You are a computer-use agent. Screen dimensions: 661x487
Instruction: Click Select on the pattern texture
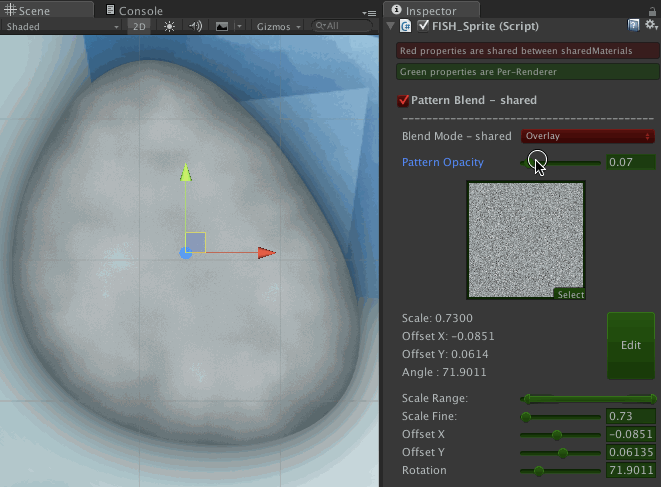pos(570,295)
